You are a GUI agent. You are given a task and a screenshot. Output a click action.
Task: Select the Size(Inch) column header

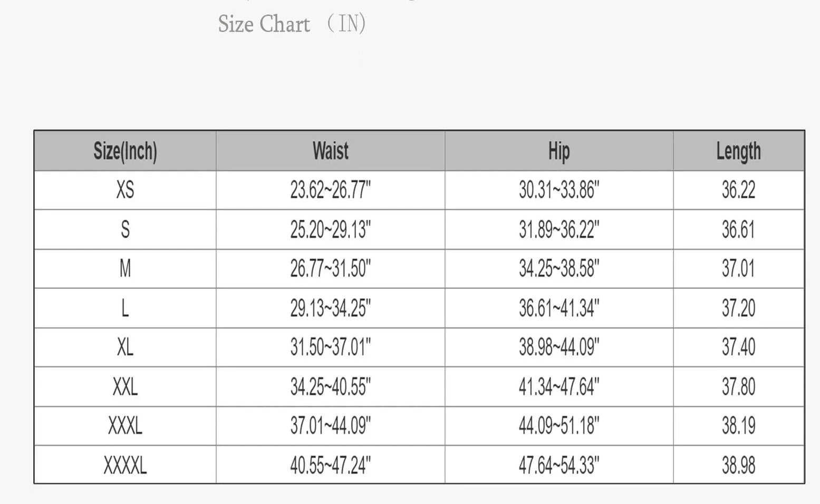(125, 151)
